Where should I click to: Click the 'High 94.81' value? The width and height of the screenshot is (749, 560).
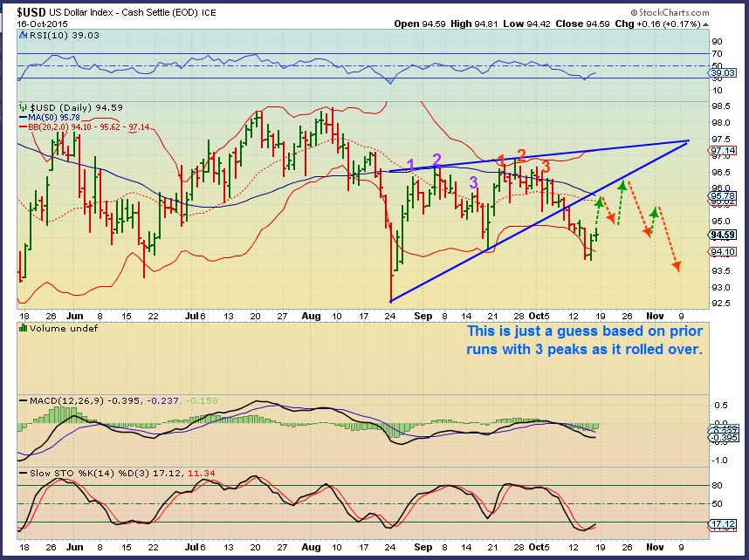pos(475,24)
